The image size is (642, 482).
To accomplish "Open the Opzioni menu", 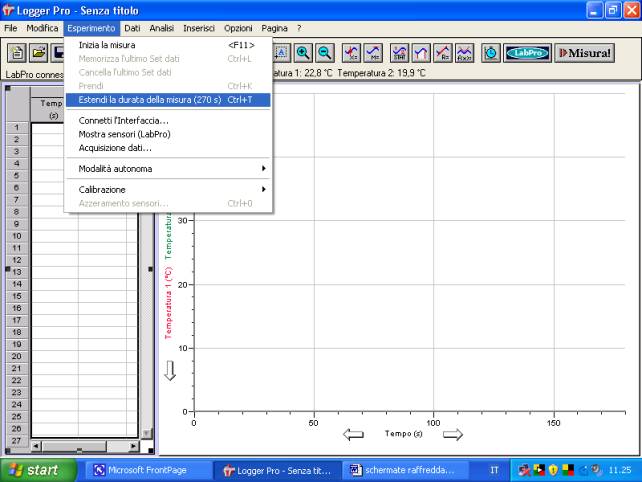I will coord(238,28).
